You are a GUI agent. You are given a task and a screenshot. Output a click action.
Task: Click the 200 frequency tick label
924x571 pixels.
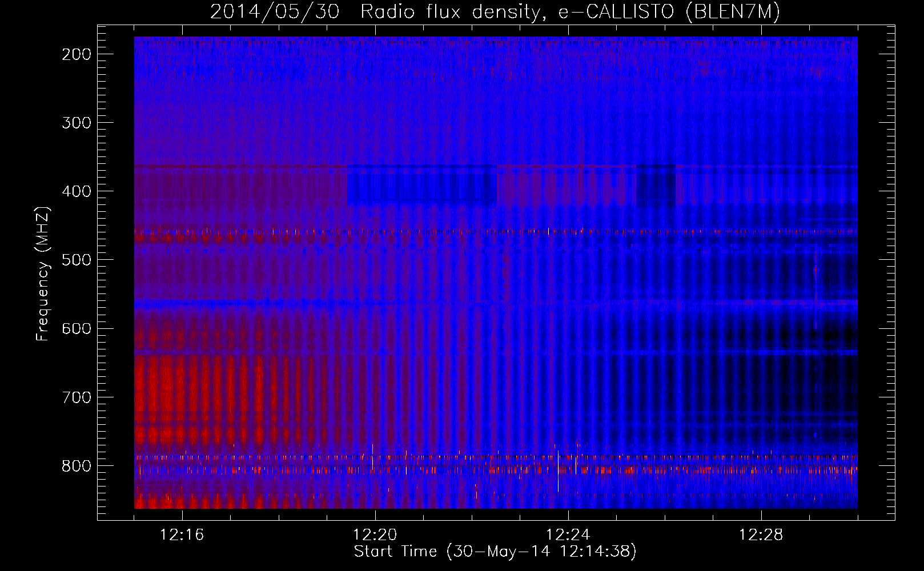77,54
